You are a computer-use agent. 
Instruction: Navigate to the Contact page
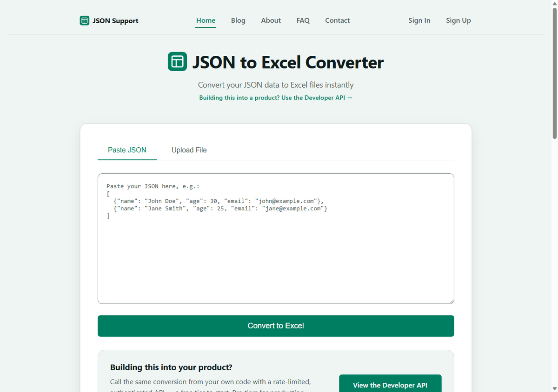[x=337, y=20]
